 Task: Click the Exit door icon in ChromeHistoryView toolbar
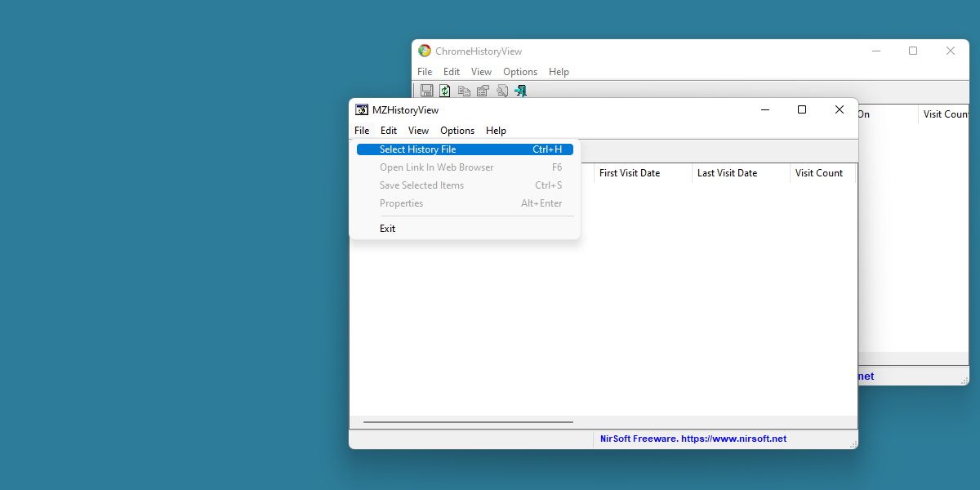(x=520, y=91)
